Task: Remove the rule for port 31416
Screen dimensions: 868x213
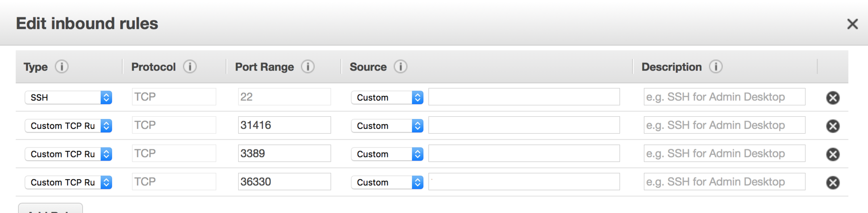Action: [x=832, y=126]
